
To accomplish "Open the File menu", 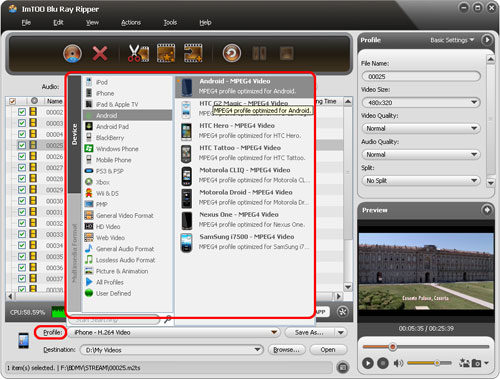I will [26, 22].
